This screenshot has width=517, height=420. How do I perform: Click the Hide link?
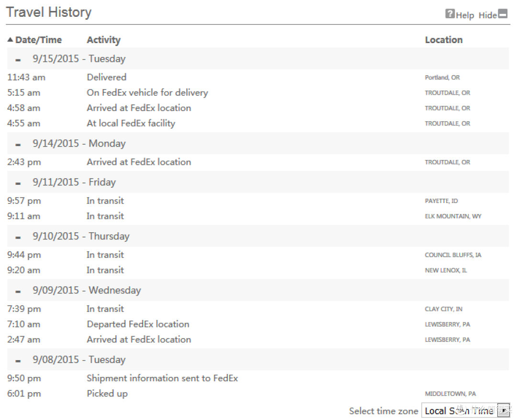pyautogui.click(x=487, y=15)
